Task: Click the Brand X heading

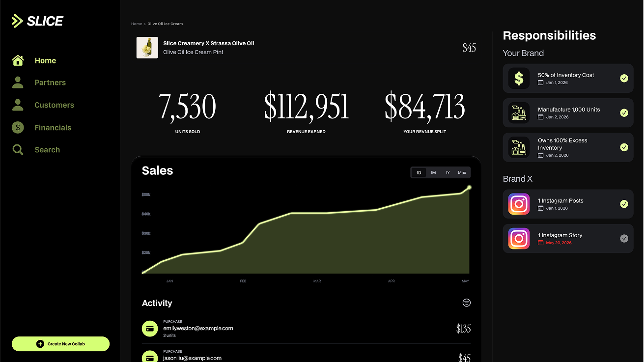Action: pyautogui.click(x=518, y=179)
